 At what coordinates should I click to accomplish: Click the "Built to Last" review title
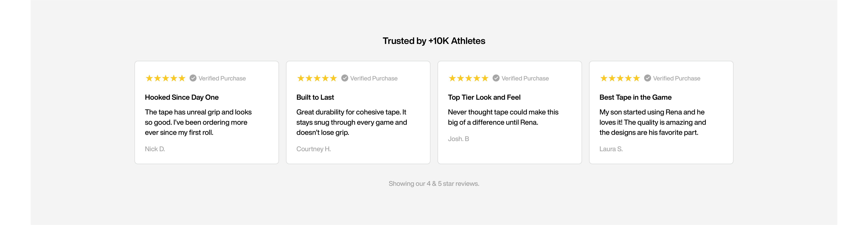315,97
